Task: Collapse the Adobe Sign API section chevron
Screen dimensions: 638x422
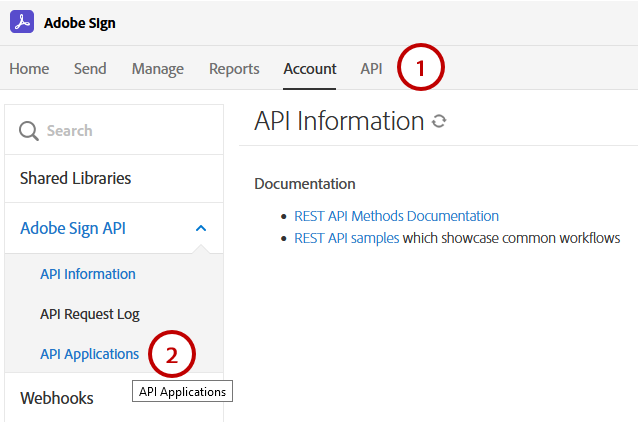Action: click(201, 228)
